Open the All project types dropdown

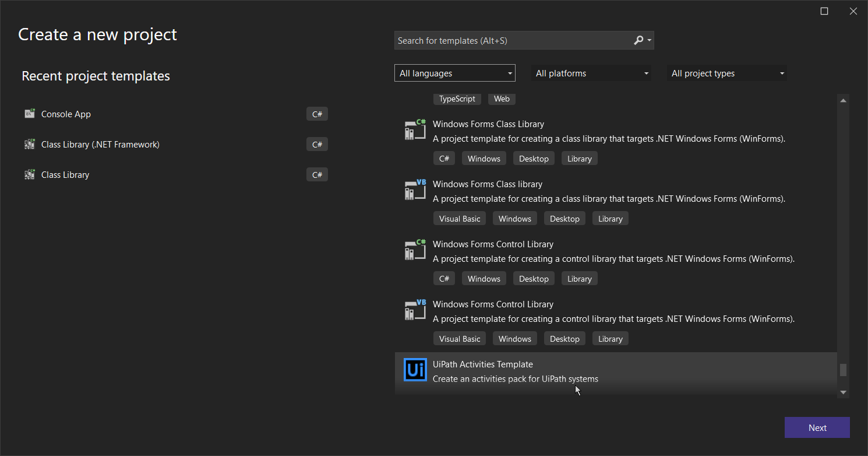tap(727, 73)
